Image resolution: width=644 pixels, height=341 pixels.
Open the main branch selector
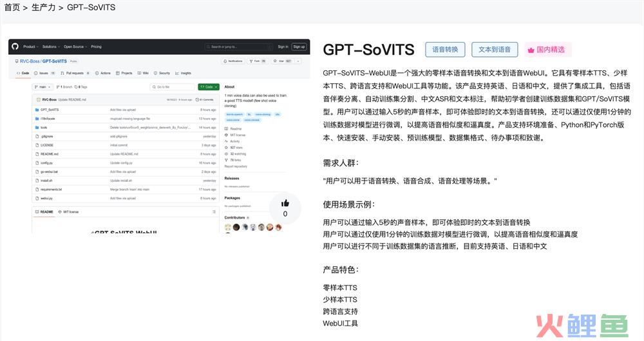(x=43, y=87)
